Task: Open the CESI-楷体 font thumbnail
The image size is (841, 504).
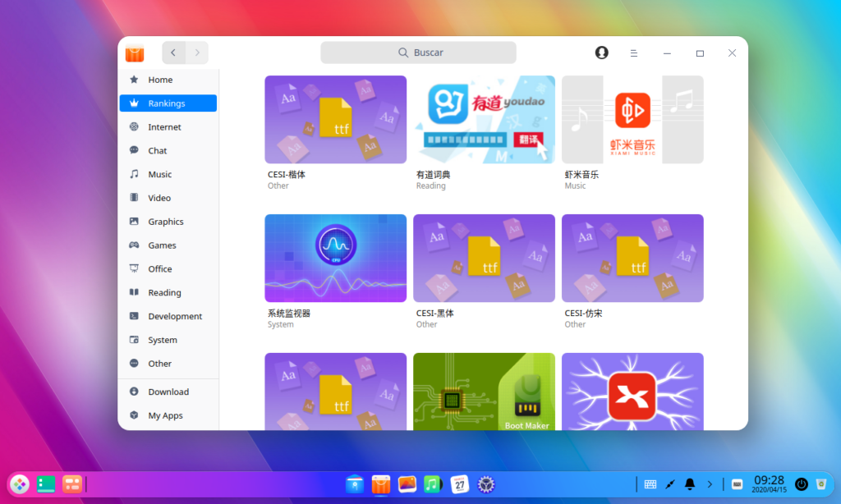Action: (x=335, y=120)
